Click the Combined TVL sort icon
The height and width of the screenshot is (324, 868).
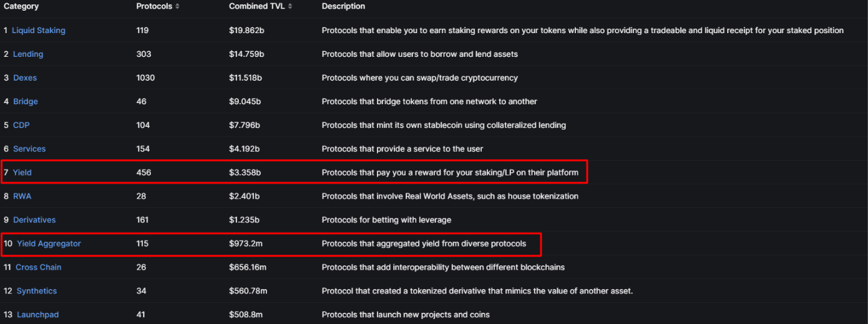290,6
